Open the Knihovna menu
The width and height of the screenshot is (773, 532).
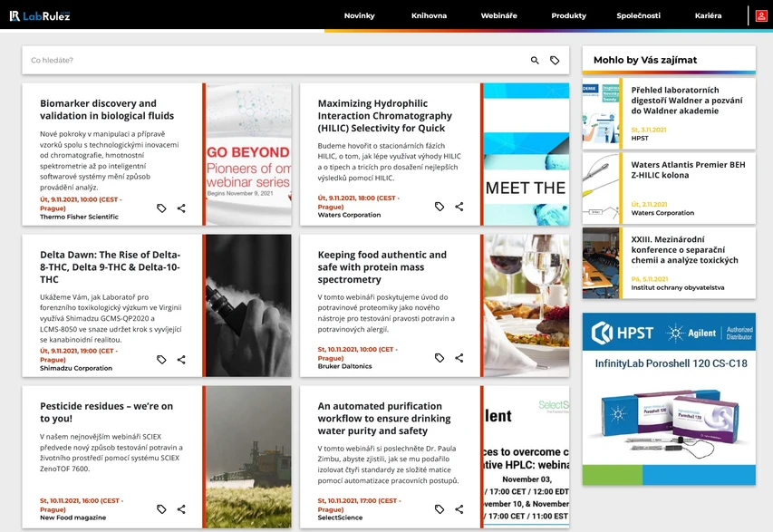(x=429, y=15)
